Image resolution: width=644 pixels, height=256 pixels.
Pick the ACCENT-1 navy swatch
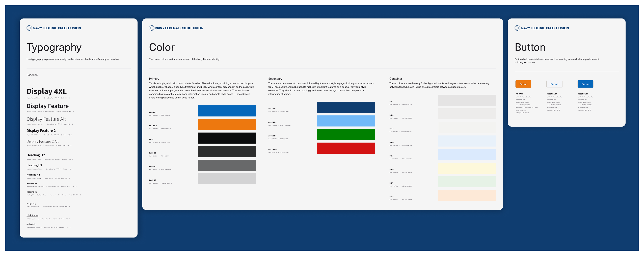tap(346, 107)
